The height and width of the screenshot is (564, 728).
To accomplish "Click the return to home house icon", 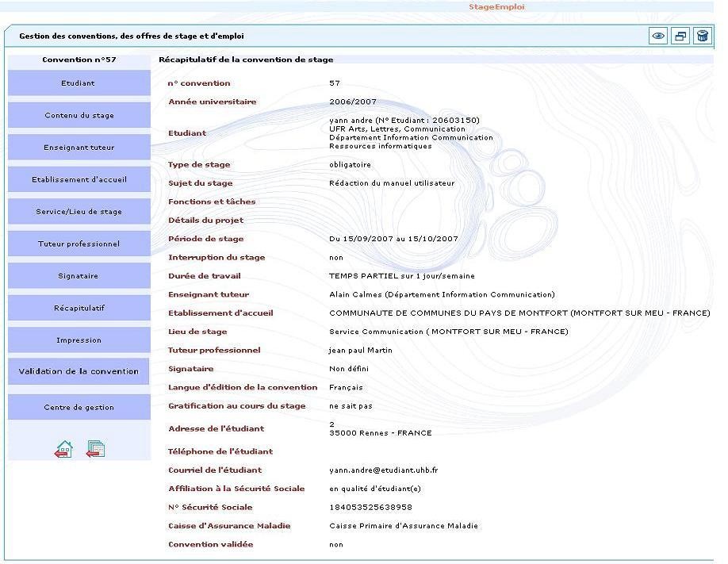I will click(63, 449).
